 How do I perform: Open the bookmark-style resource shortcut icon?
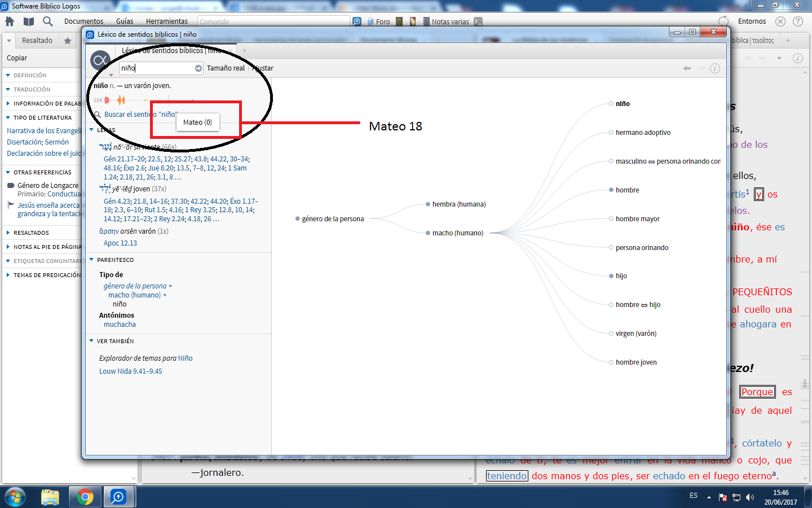tap(413, 21)
